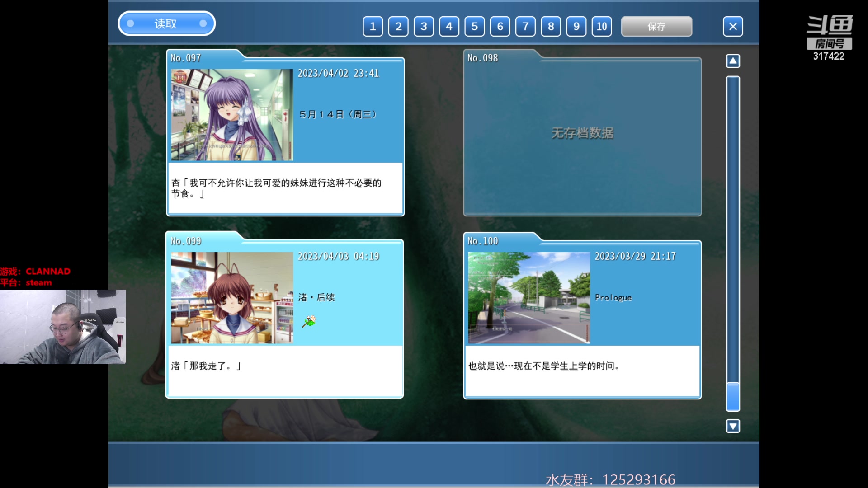Click the 读取 load button
The width and height of the screenshot is (868, 488).
point(166,23)
